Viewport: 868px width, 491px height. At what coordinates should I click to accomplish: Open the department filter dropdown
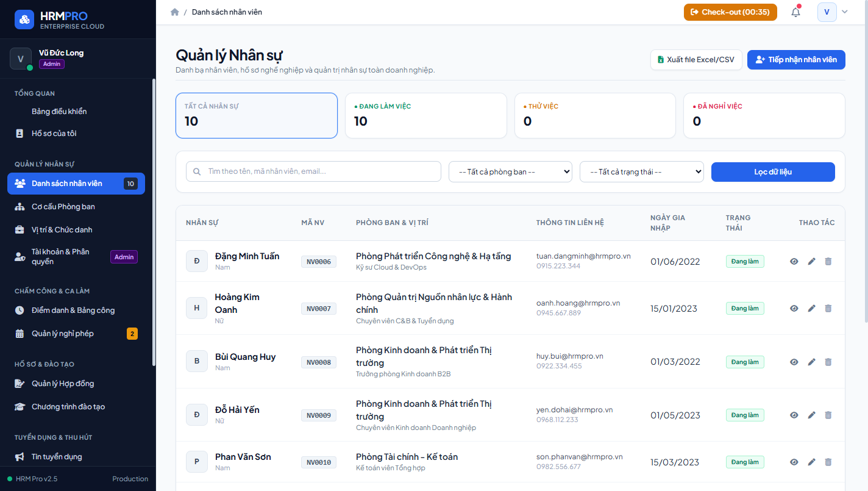[510, 171]
